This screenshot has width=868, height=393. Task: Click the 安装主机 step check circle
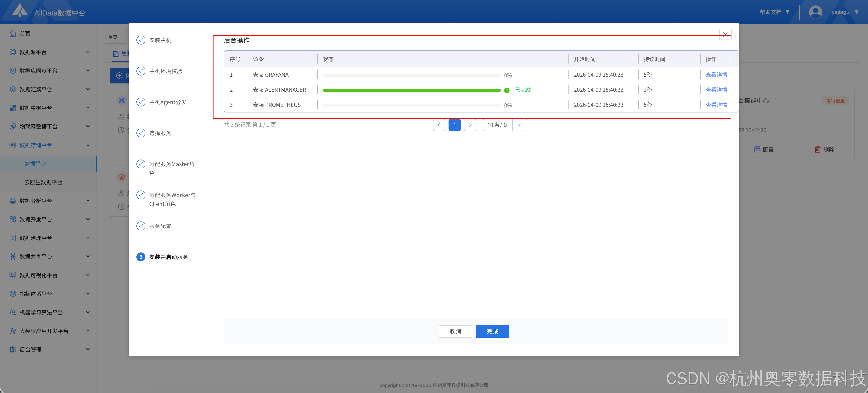coord(140,40)
